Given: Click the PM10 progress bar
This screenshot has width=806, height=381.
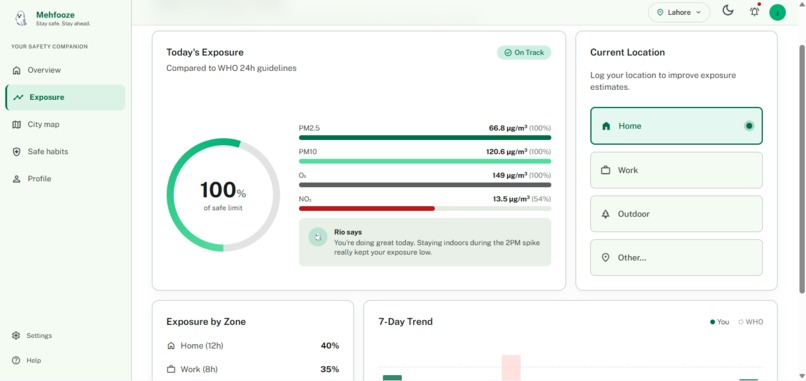Looking at the screenshot, I should point(425,161).
